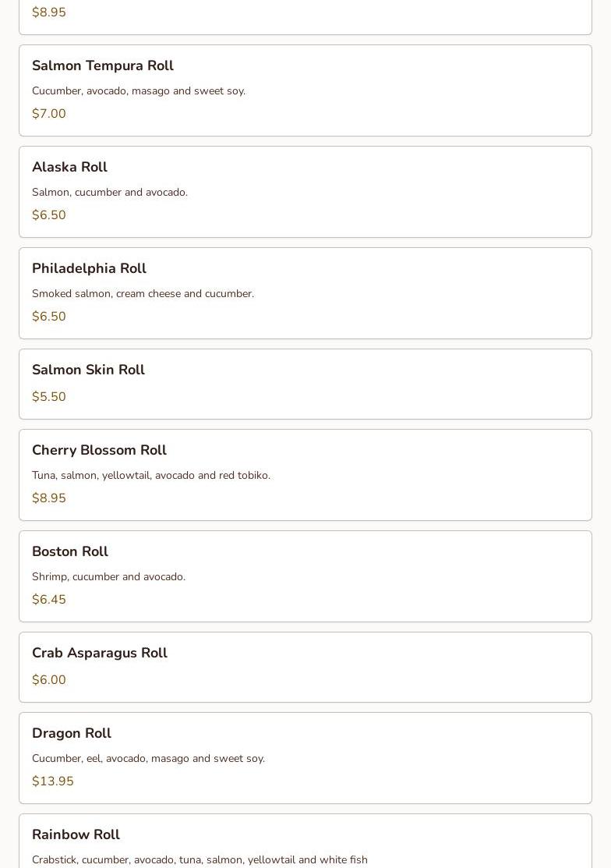Click the Boston Roll shrimp description
The image size is (611, 868).
108,577
